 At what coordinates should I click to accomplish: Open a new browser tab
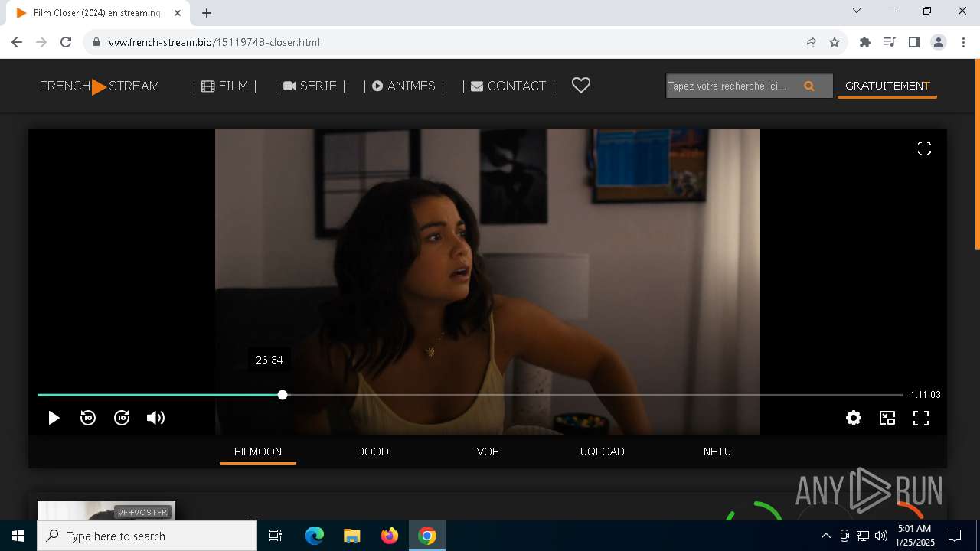pos(207,13)
